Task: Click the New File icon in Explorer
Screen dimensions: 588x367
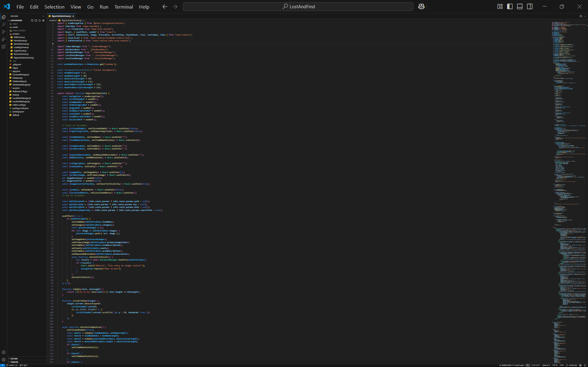Action: [32, 21]
